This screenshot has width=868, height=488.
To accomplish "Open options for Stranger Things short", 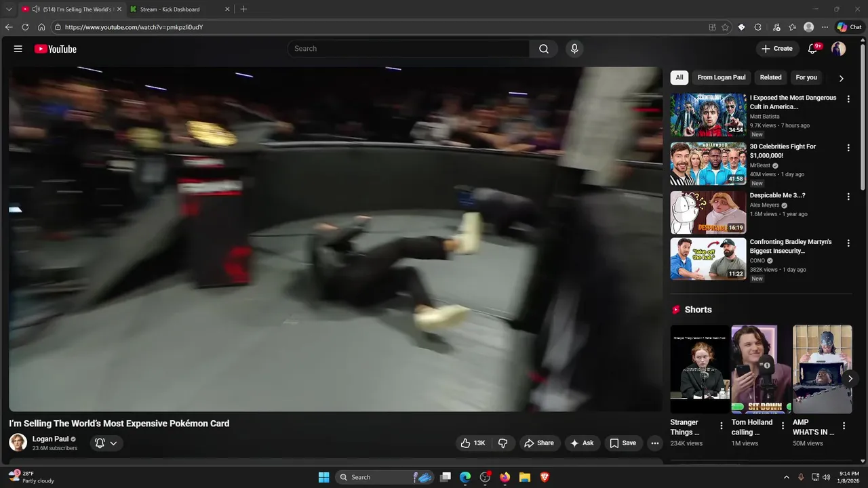I will point(722,426).
